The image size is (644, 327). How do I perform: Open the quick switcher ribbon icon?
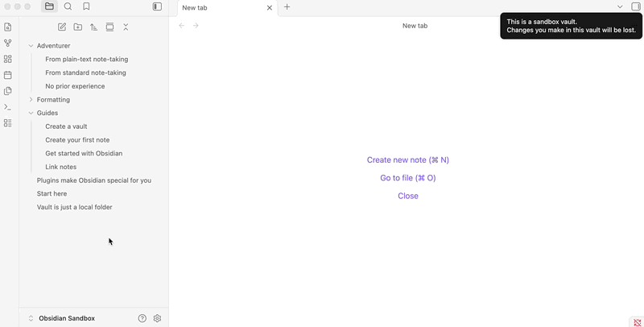coord(8,27)
